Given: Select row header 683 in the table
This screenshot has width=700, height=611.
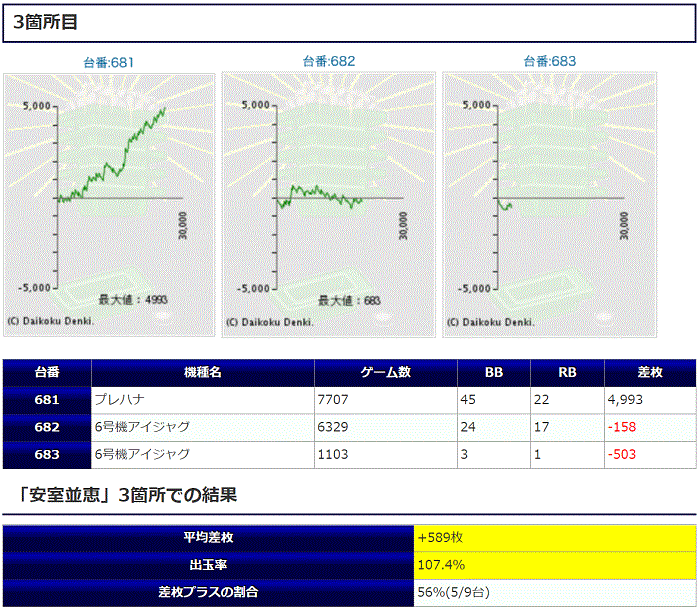Looking at the screenshot, I should (x=47, y=455).
